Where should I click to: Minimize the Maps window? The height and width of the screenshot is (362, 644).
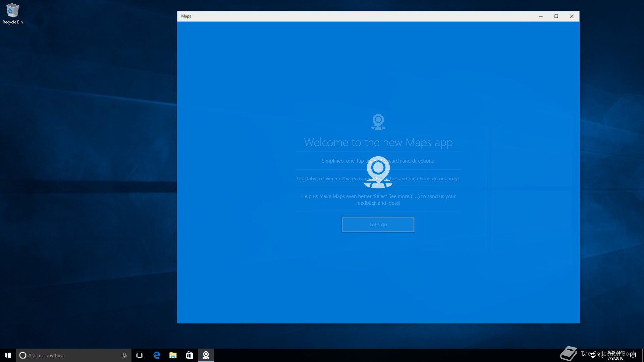point(541,16)
